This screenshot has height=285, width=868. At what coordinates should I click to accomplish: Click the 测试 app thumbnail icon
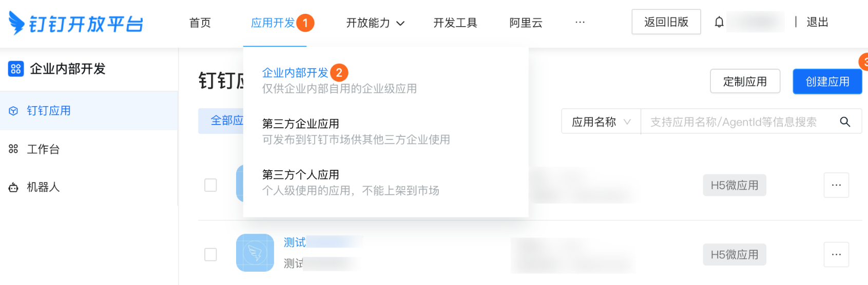[x=255, y=253]
